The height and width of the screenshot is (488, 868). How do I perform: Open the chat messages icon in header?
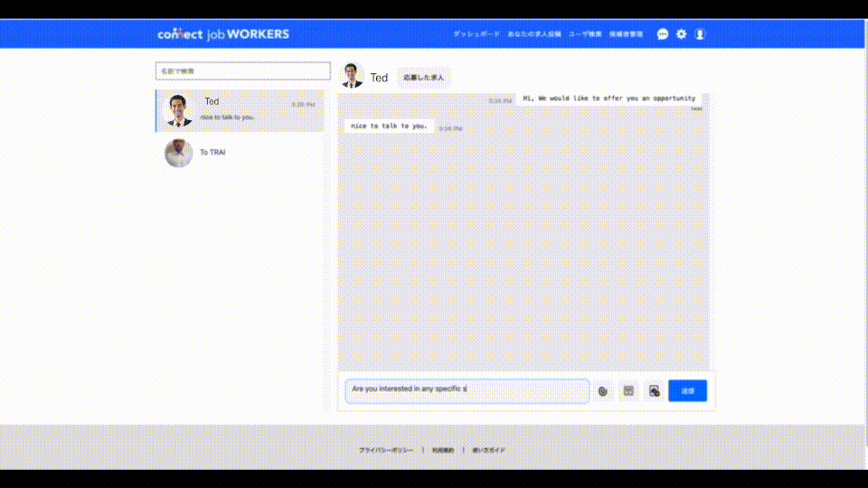(x=663, y=34)
